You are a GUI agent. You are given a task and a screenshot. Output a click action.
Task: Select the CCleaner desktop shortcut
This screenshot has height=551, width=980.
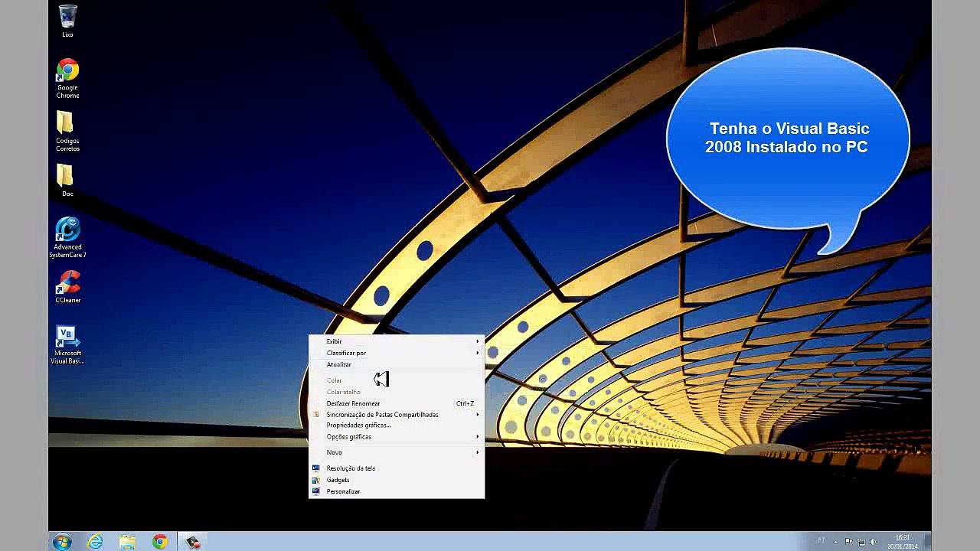67,287
